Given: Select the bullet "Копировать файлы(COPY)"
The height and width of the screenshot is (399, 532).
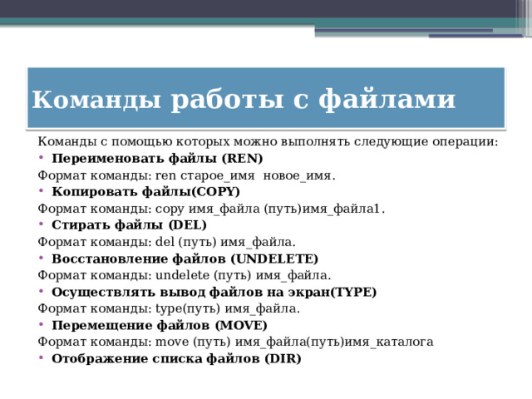Looking at the screenshot, I should (145, 192).
